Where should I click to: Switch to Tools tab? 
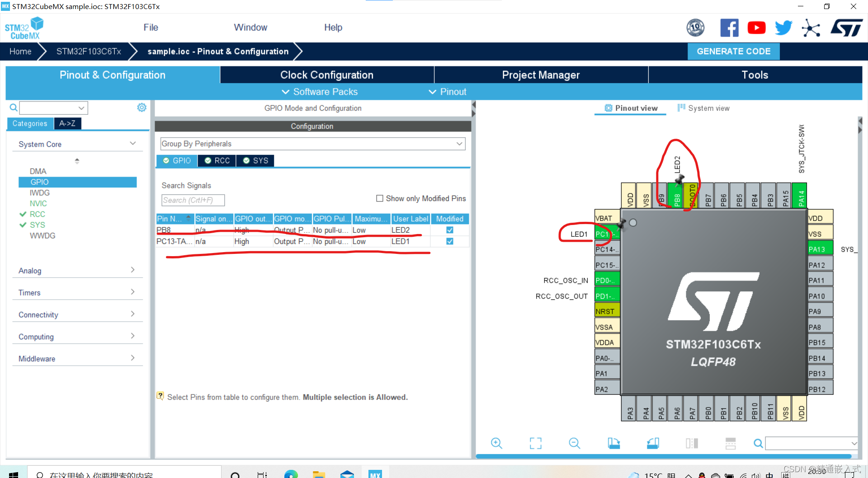(755, 75)
